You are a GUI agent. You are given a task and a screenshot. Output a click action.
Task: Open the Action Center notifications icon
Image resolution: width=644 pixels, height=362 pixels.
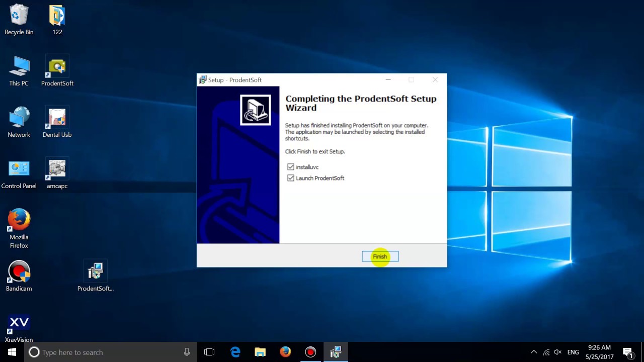627,352
